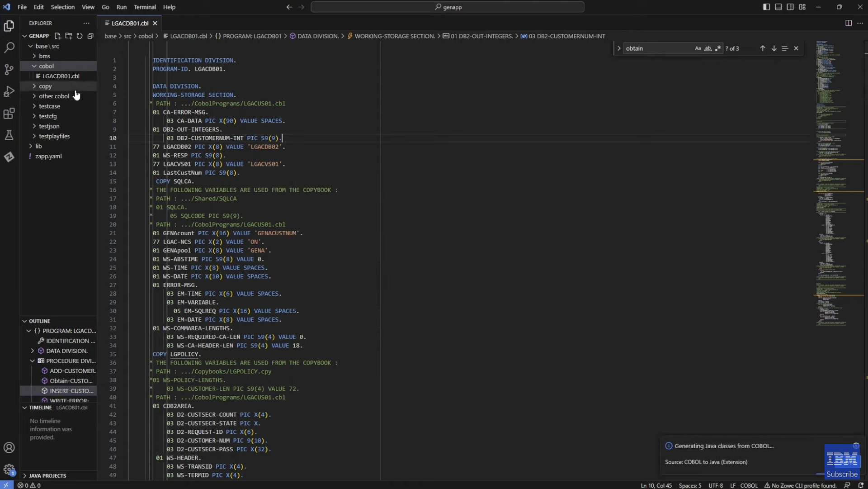The height and width of the screenshot is (489, 868).
Task: Click the New File icon in GENAPP header
Action: 58,36
